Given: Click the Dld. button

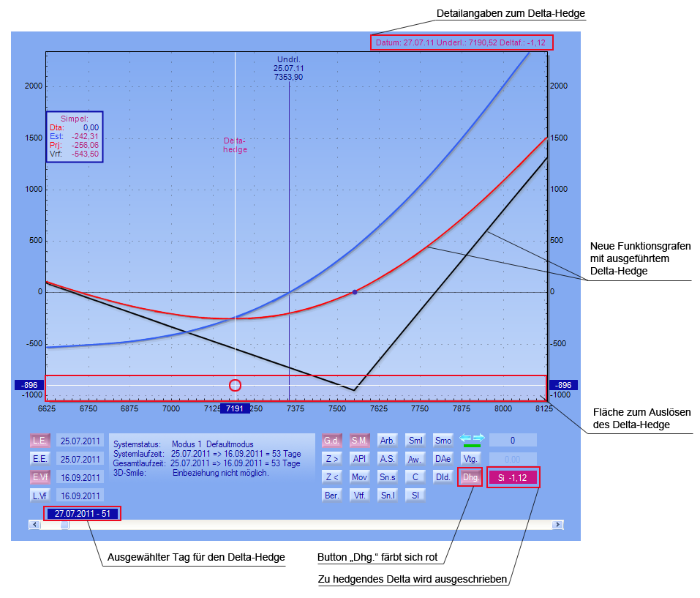Looking at the screenshot, I should (443, 477).
